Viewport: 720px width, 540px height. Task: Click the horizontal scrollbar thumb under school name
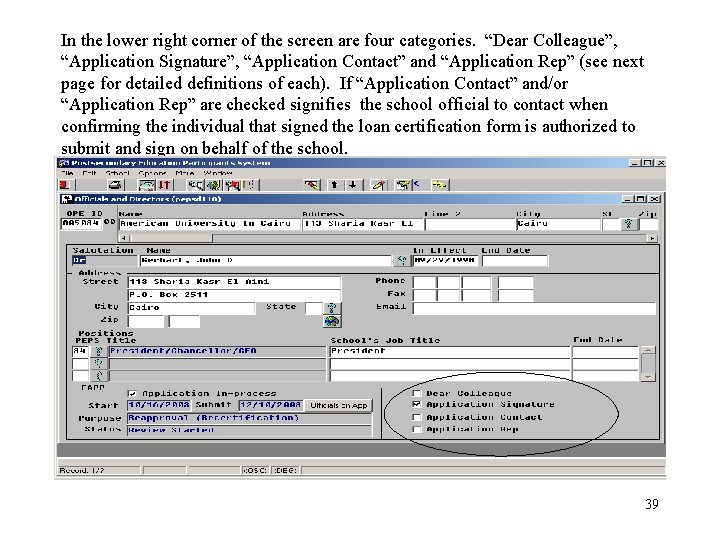[x=172, y=238]
